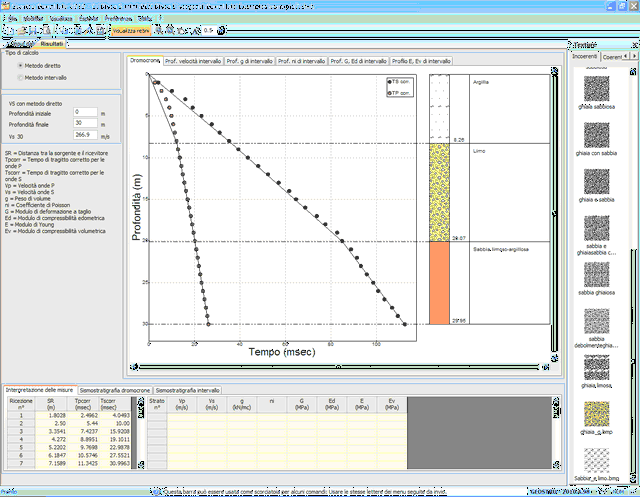Click the first zoom magnifier icon
640x497 pixels.
click(159, 30)
